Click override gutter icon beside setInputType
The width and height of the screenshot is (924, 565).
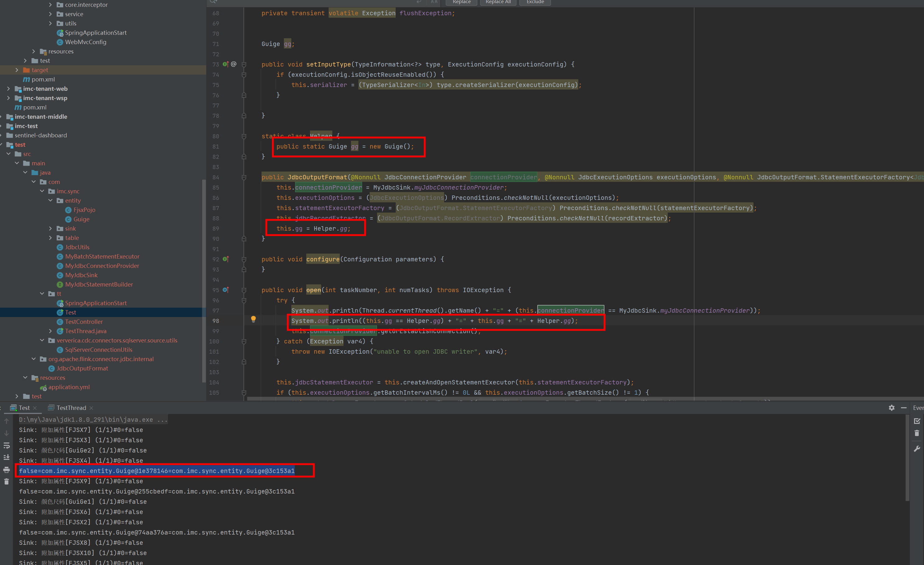pos(225,64)
